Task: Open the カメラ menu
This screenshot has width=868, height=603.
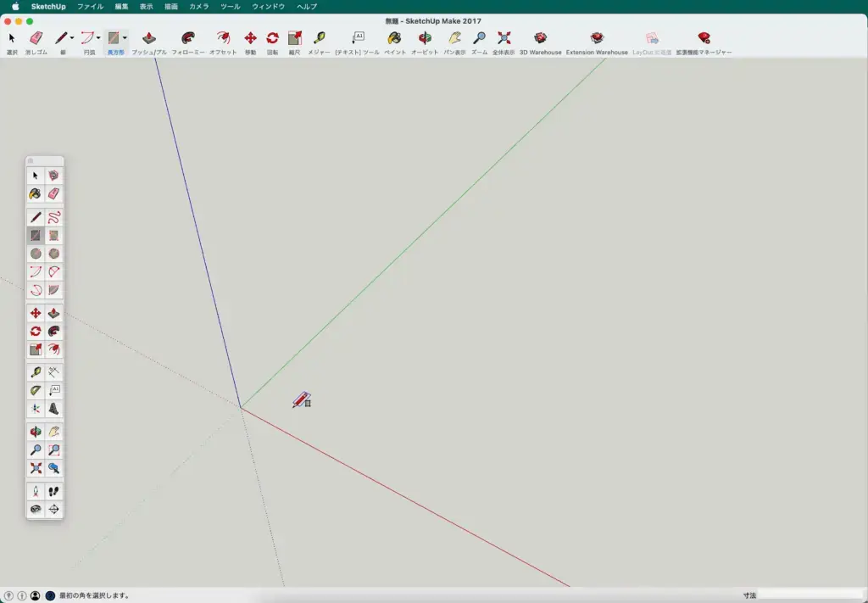Action: 199,7
